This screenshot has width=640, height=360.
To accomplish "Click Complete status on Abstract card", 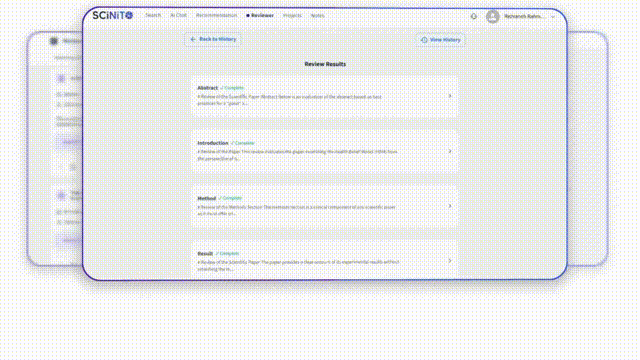I will [232, 88].
